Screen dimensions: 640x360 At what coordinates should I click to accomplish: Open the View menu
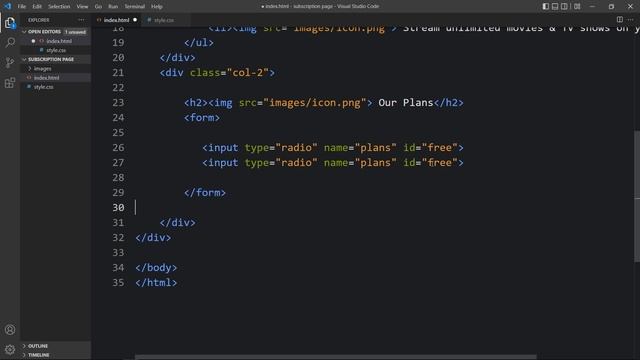coord(82,6)
